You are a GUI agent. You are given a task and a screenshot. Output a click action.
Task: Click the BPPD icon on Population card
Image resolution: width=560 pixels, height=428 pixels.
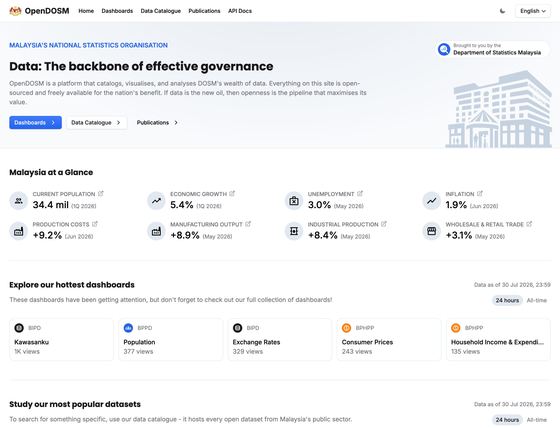[x=128, y=328]
